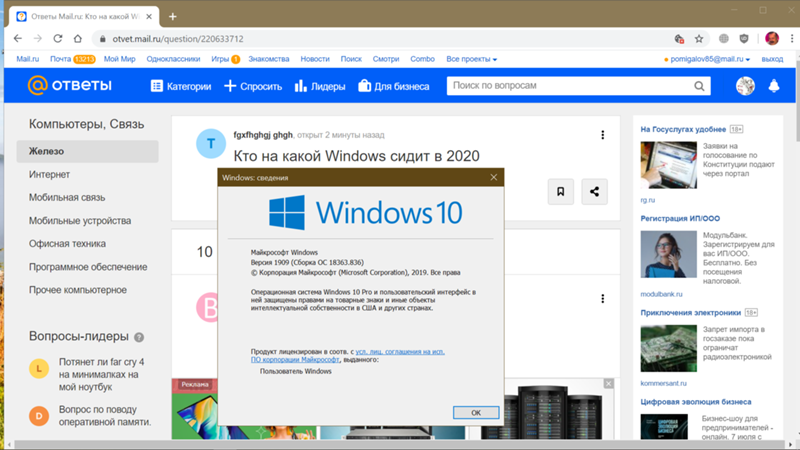Image resolution: width=800 pixels, height=450 pixels.
Task: Open the Chrome profile avatar
Action: pos(772,39)
